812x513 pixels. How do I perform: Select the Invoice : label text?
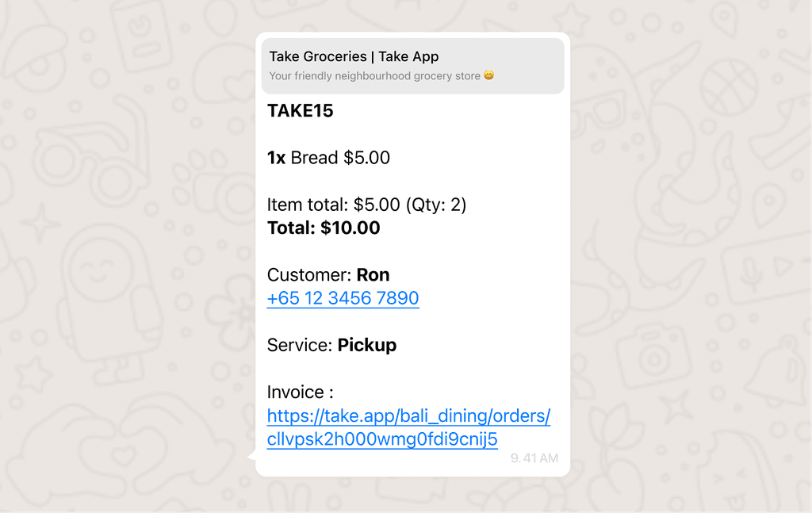pos(299,392)
